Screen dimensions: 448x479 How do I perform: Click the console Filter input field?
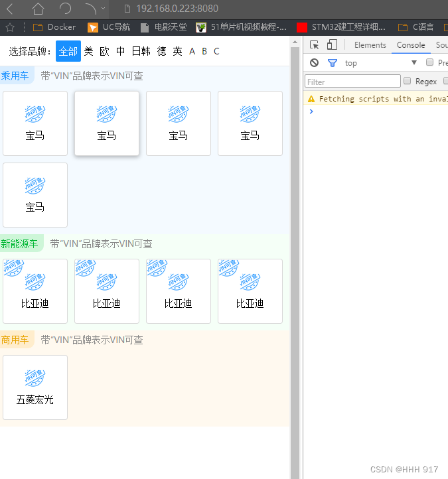(x=352, y=81)
